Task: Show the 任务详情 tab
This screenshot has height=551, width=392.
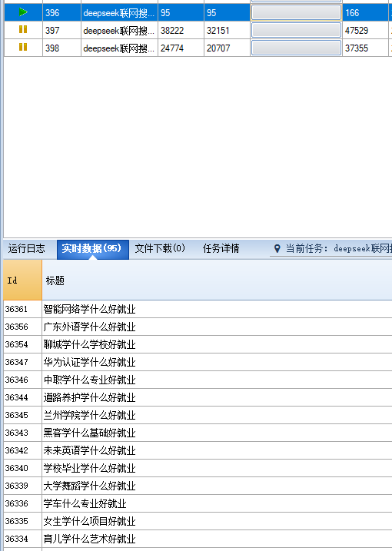Action: point(221,249)
